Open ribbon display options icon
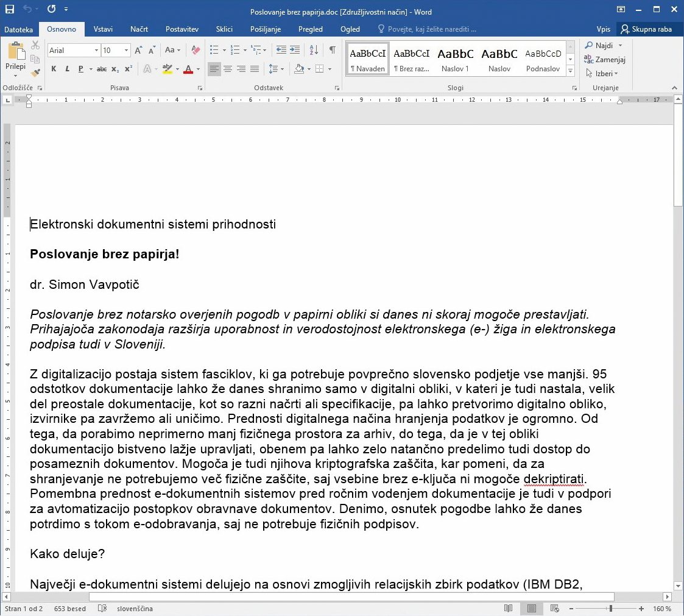Screen dimensions: 684x616 [x=621, y=9]
